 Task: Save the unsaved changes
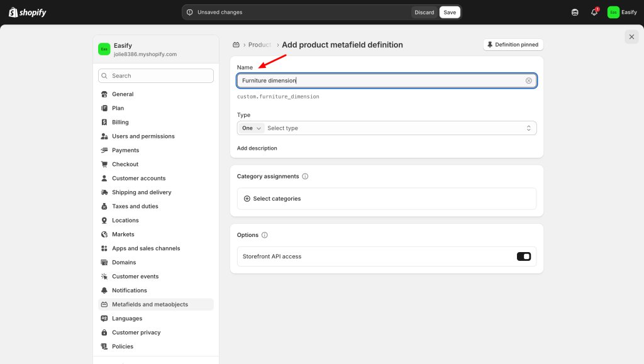coord(450,12)
